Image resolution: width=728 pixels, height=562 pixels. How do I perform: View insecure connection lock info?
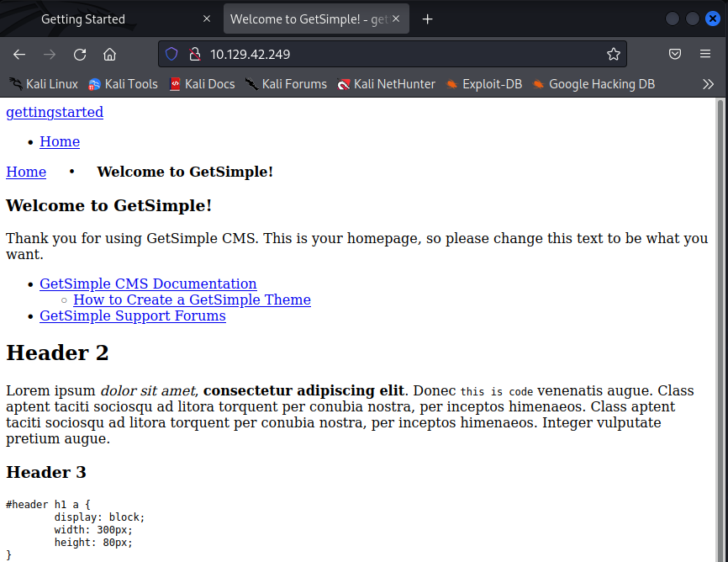pyautogui.click(x=195, y=54)
